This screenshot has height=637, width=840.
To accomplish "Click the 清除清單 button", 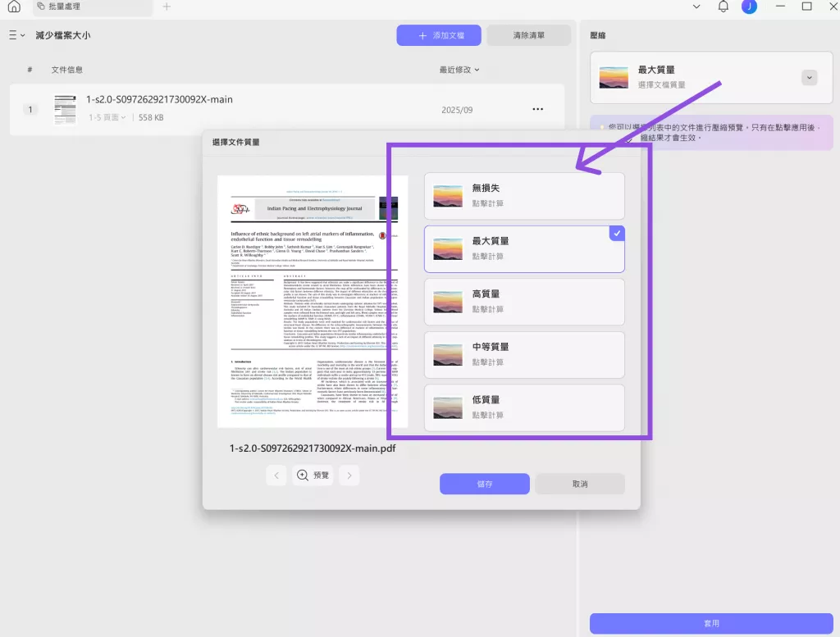I will coord(529,35).
